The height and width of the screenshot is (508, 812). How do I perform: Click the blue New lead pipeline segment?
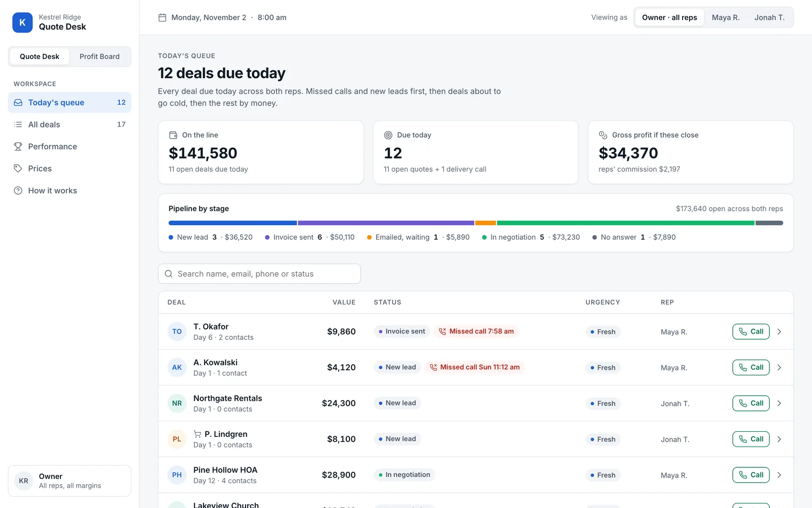click(232, 223)
